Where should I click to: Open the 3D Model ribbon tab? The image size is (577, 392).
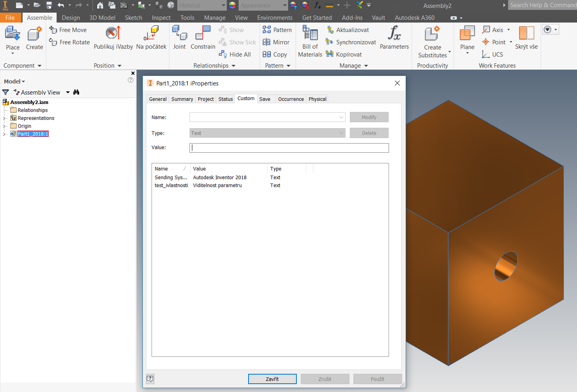click(102, 17)
